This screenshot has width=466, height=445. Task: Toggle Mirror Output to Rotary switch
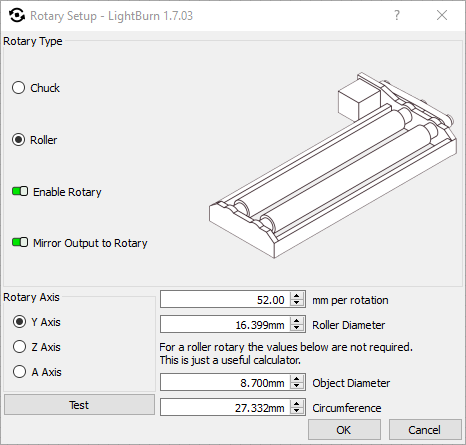point(20,243)
